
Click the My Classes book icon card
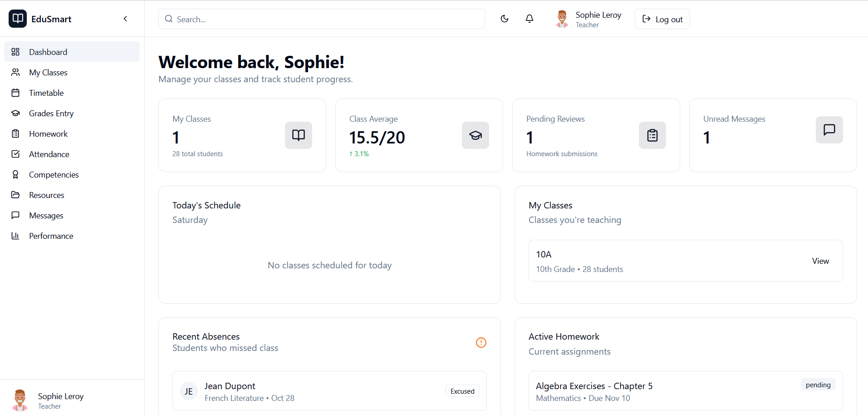pos(298,135)
